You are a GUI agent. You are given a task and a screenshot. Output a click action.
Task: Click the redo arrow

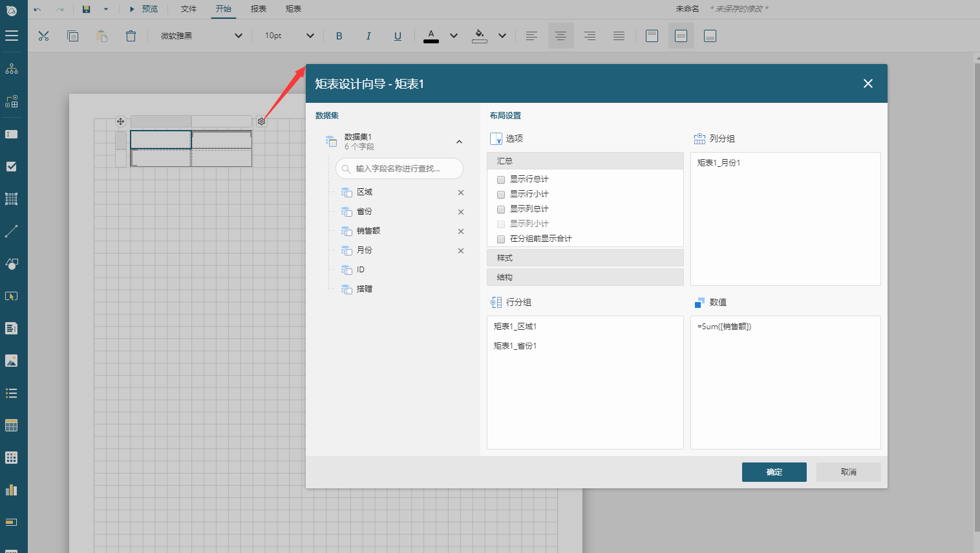[x=60, y=9]
